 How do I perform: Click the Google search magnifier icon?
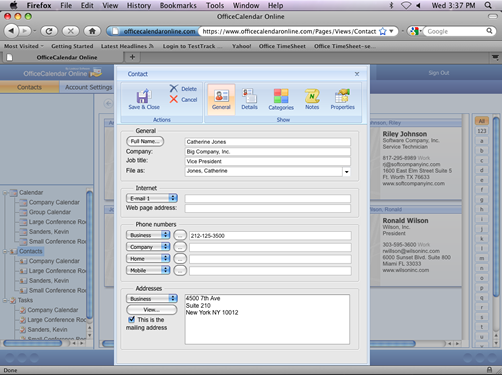pos(489,31)
